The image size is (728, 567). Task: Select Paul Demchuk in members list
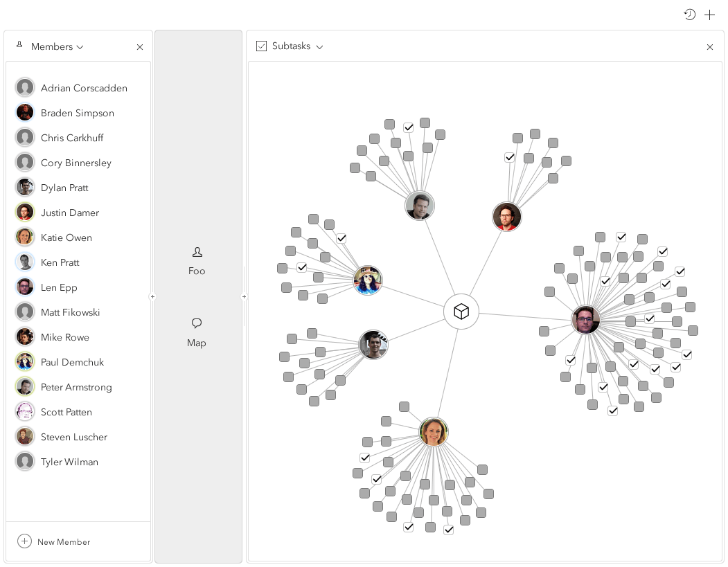pos(72,362)
